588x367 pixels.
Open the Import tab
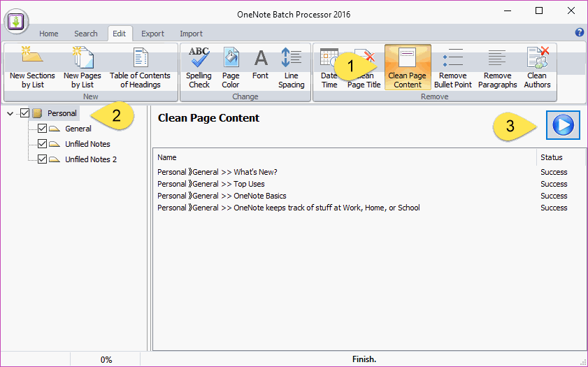click(192, 34)
